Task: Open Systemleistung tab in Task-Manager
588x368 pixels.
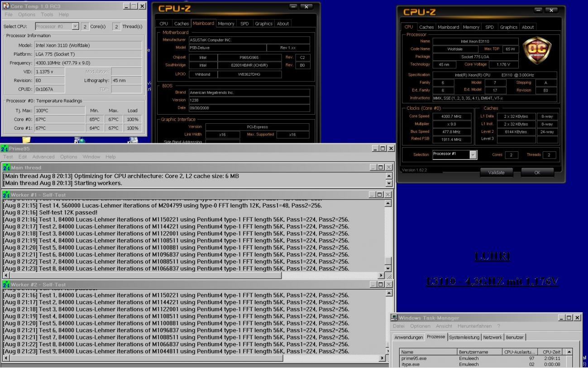Action: point(464,338)
